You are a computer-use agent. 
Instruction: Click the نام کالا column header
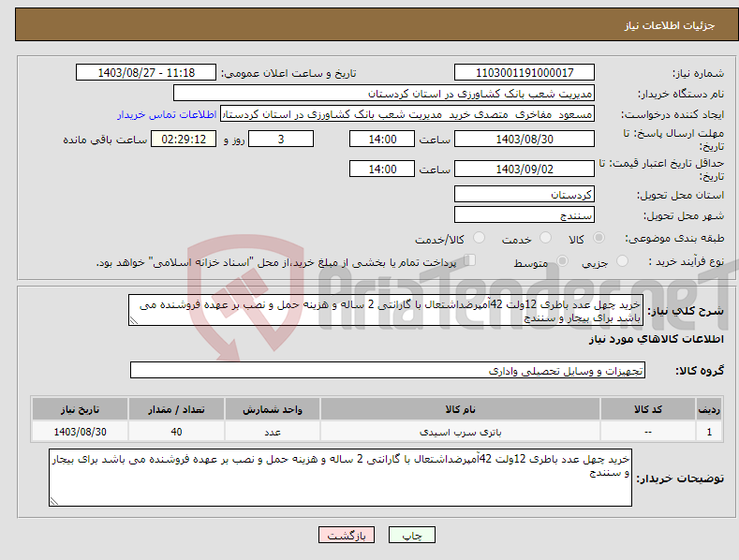(x=460, y=409)
